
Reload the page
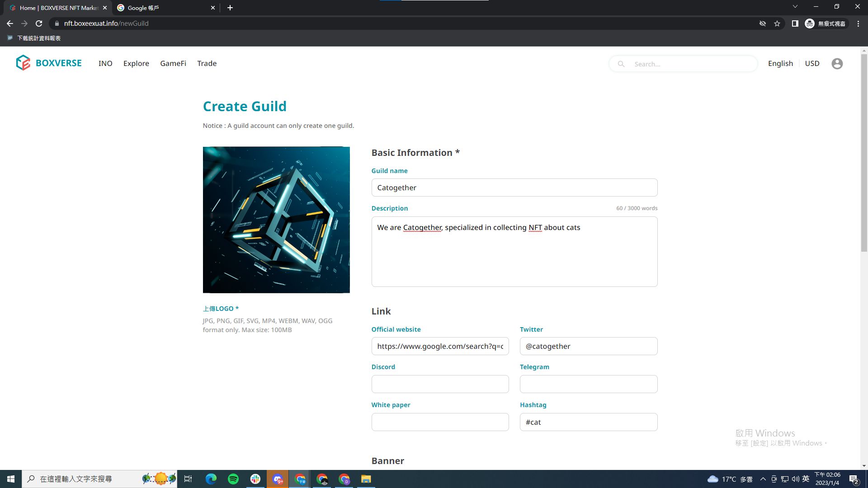click(x=39, y=23)
